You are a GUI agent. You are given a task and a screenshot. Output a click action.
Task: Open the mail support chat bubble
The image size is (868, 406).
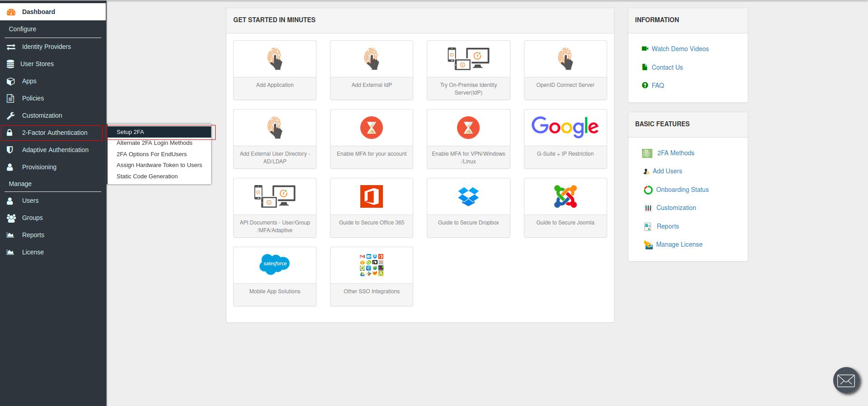[846, 381]
